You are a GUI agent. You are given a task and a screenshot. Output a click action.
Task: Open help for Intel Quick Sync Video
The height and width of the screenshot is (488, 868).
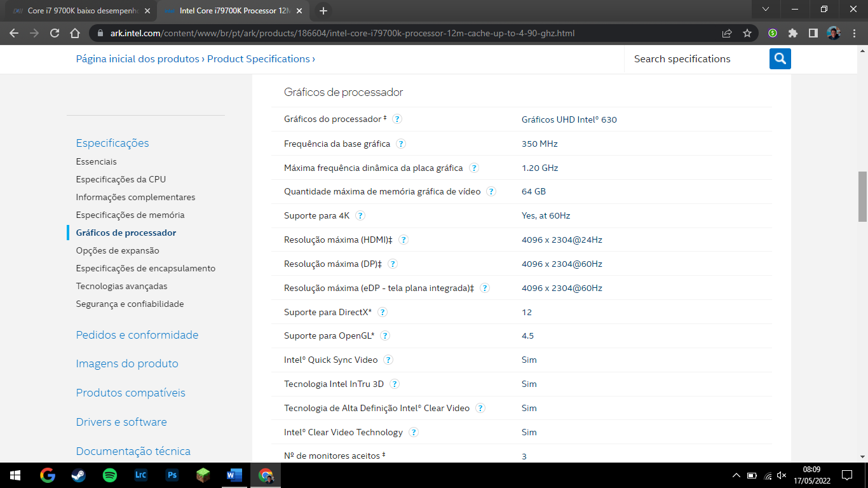point(388,360)
